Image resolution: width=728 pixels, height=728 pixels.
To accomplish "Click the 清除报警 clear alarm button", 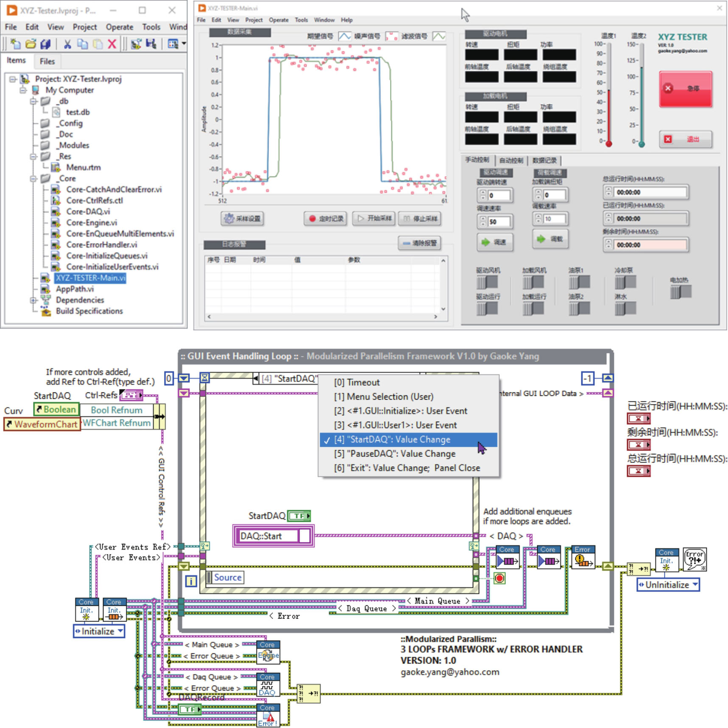I will 420,243.
